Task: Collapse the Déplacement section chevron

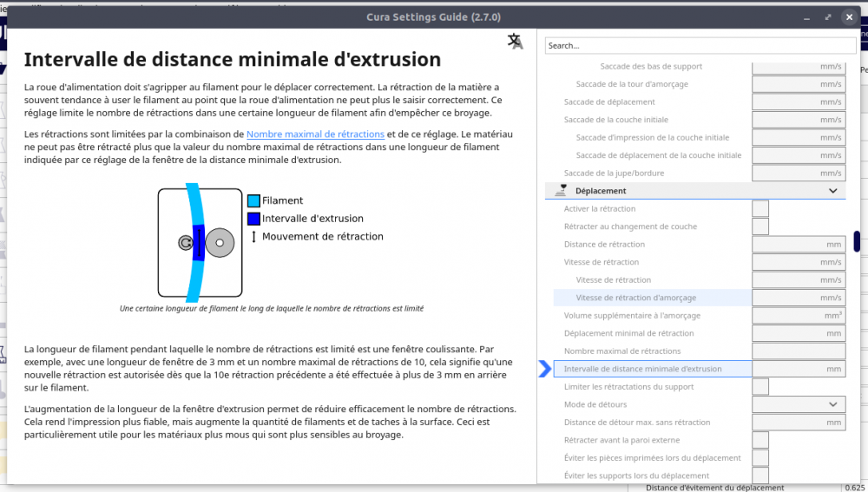Action: 832,191
